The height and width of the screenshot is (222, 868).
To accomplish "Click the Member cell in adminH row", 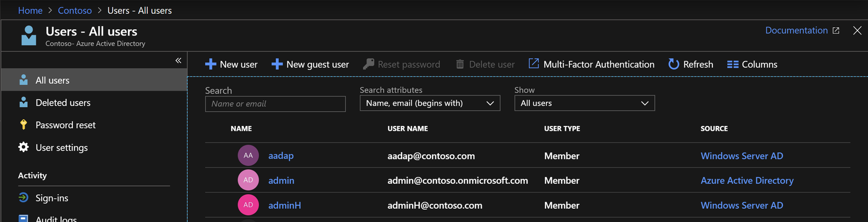I will (562, 205).
